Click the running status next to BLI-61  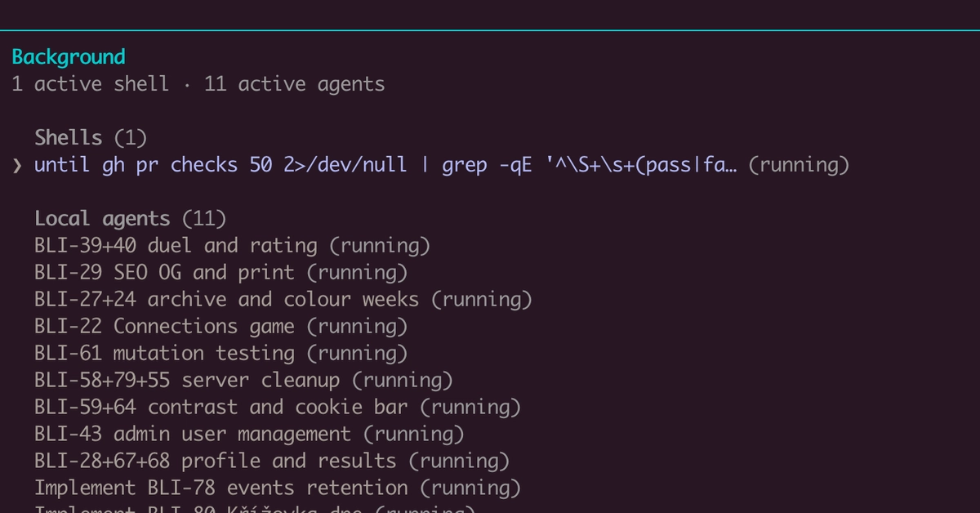point(357,353)
